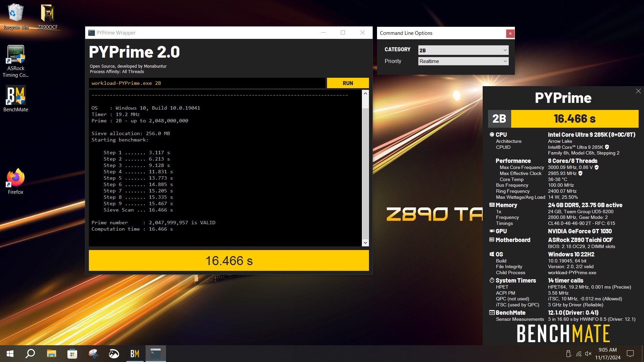Click the Windows Start button
This screenshot has width=644, height=362.
click(10, 354)
